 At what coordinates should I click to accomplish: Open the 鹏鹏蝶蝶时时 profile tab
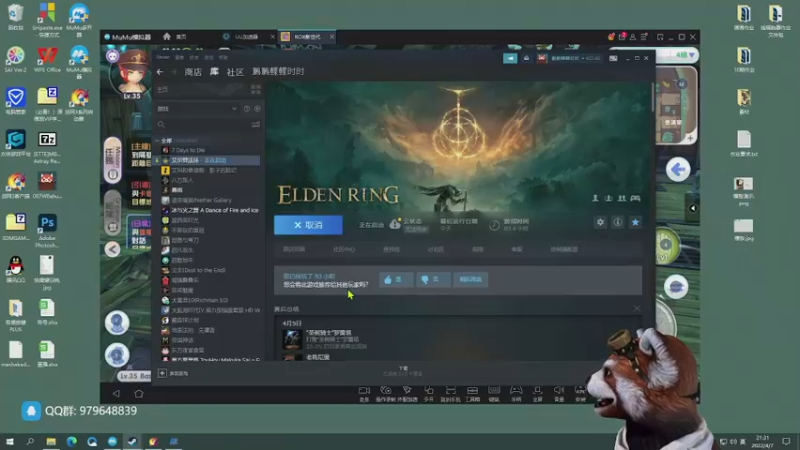coord(278,71)
